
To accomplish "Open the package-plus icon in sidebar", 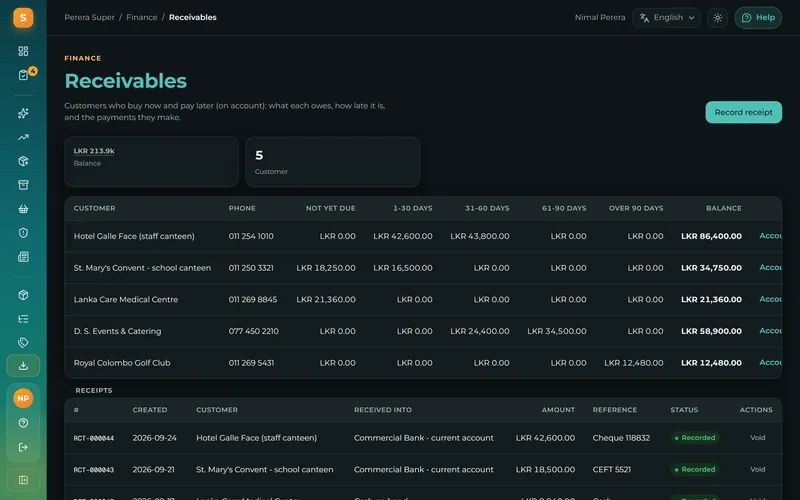I will tap(23, 161).
